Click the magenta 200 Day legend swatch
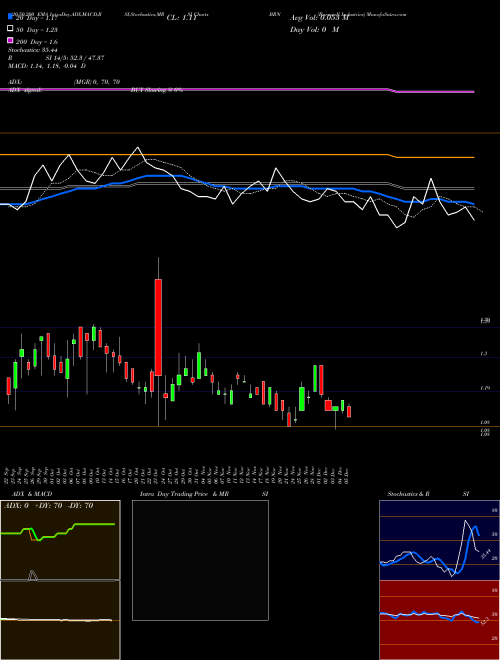This screenshot has height=660, width=500. (x=10, y=40)
